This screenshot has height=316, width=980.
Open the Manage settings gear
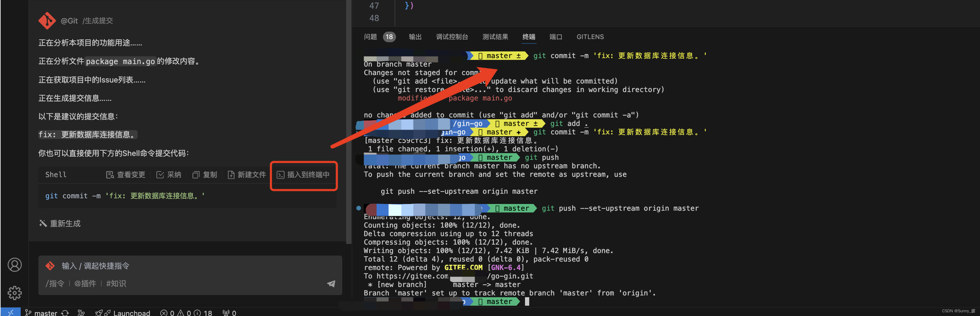click(15, 292)
